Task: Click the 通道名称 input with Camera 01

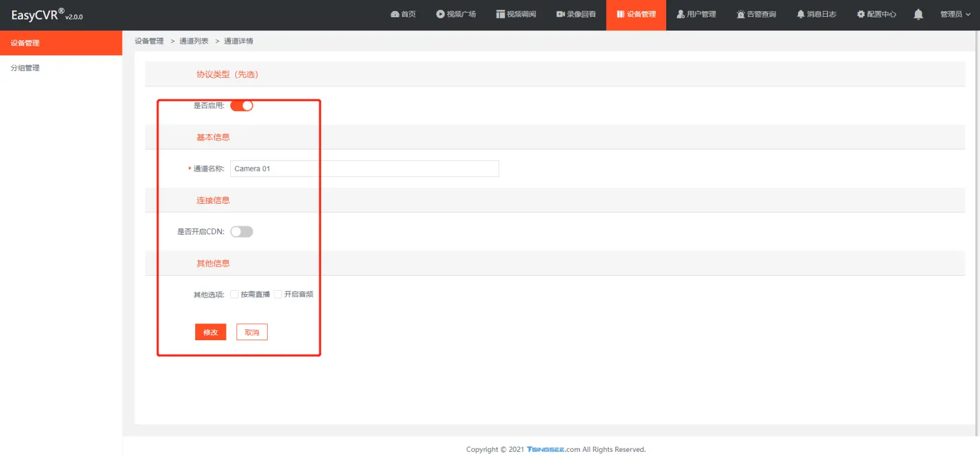Action: [x=364, y=169]
